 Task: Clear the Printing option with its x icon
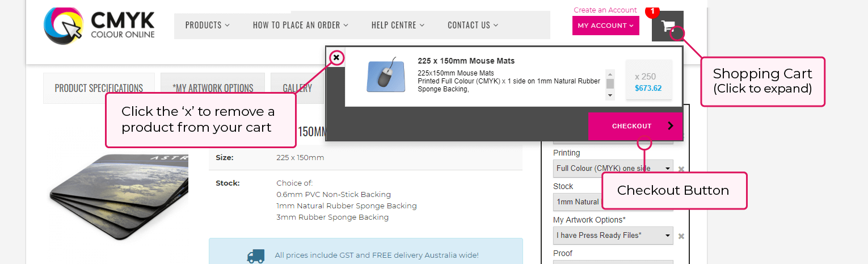pyautogui.click(x=681, y=169)
